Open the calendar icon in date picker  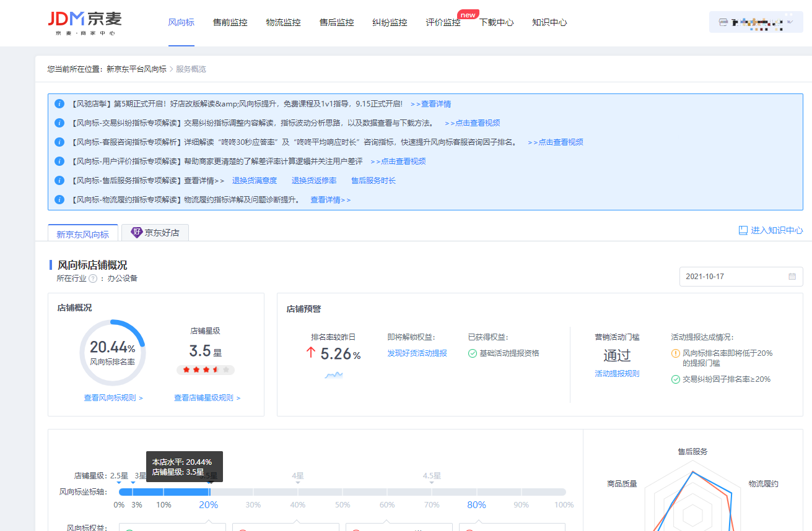[792, 277]
